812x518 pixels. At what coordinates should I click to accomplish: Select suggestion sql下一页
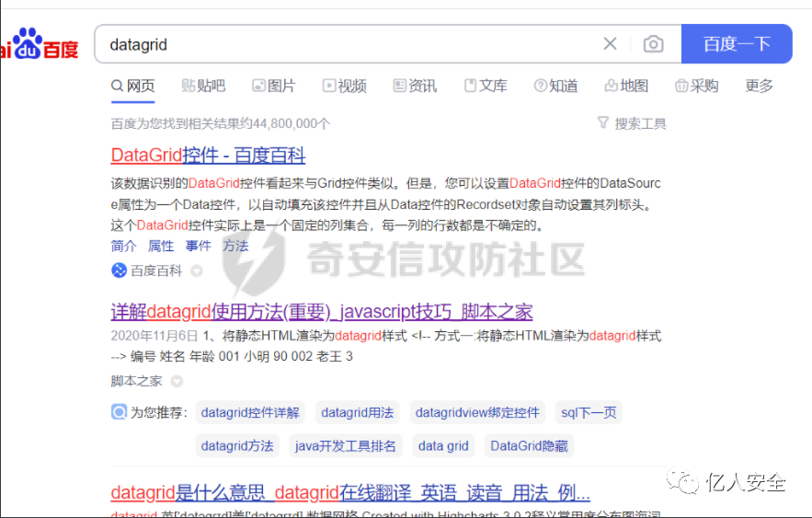pyautogui.click(x=589, y=412)
